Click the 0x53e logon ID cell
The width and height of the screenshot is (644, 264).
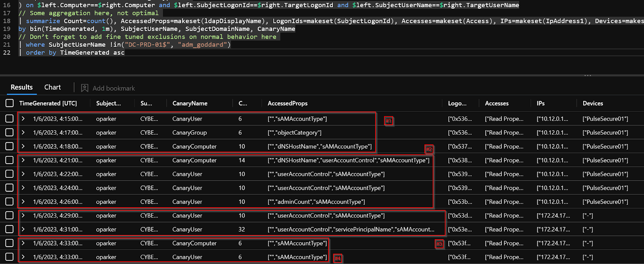[x=460, y=229]
